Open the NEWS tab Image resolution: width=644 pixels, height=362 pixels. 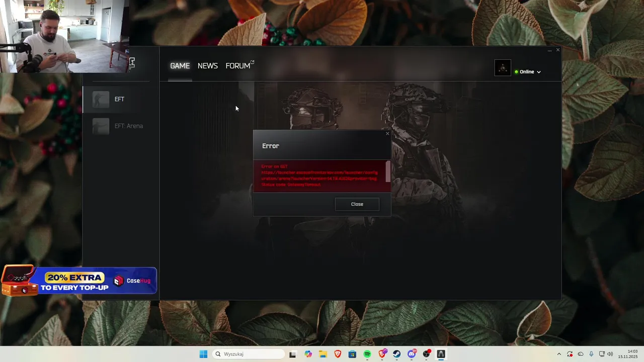[x=208, y=66]
